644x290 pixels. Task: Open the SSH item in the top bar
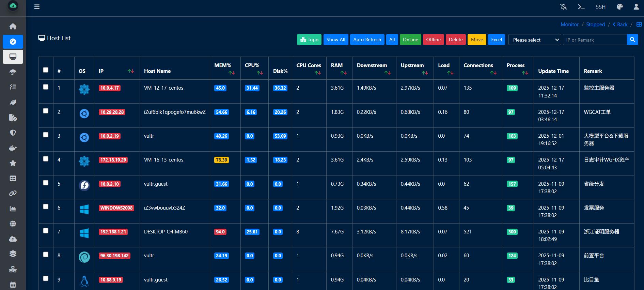(x=600, y=7)
